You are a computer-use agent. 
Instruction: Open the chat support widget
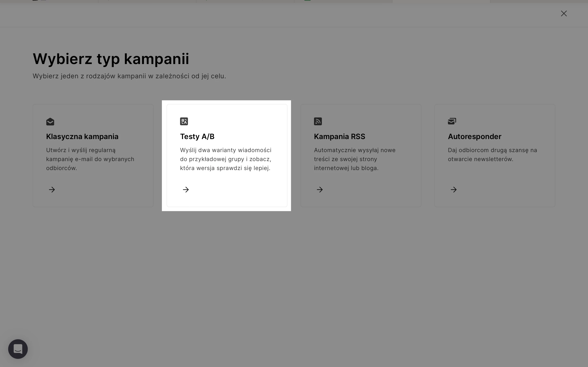(x=18, y=349)
